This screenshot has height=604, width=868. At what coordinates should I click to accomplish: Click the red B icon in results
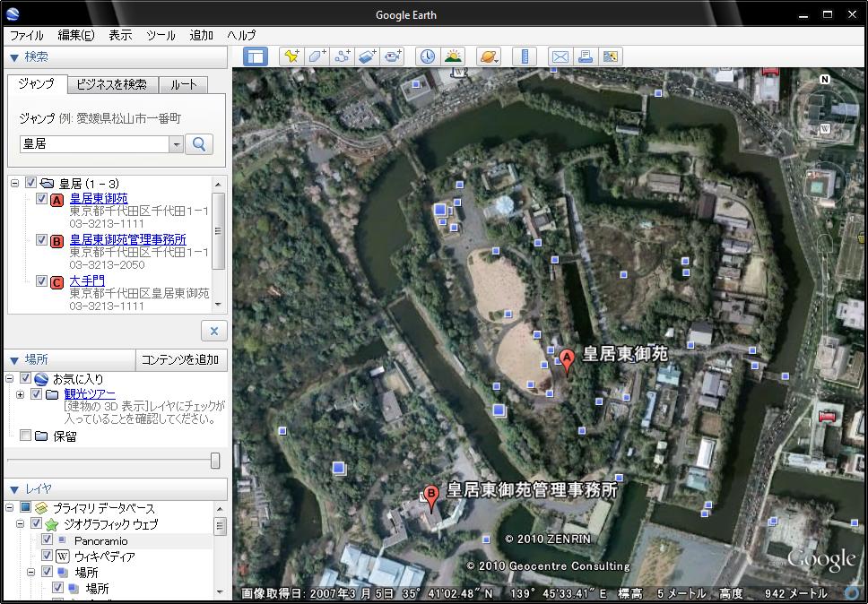pyautogui.click(x=56, y=241)
